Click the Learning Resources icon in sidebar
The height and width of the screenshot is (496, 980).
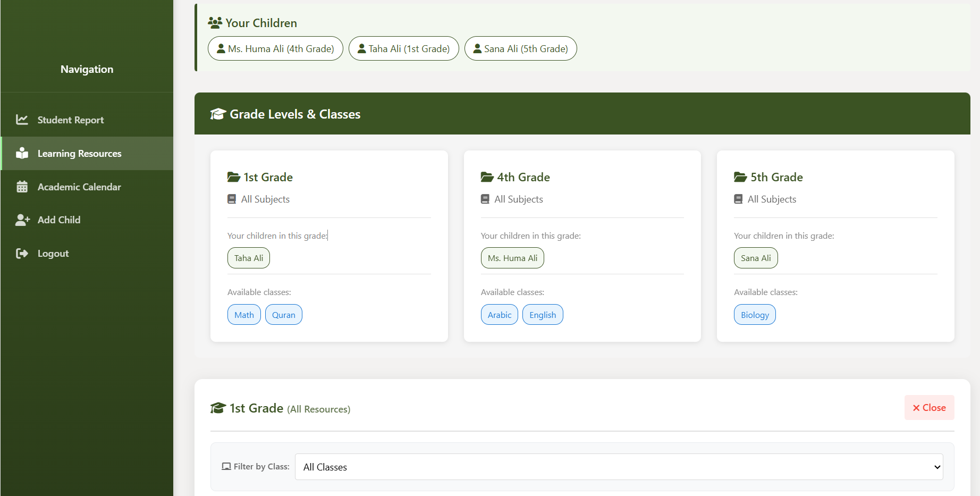[x=22, y=153]
